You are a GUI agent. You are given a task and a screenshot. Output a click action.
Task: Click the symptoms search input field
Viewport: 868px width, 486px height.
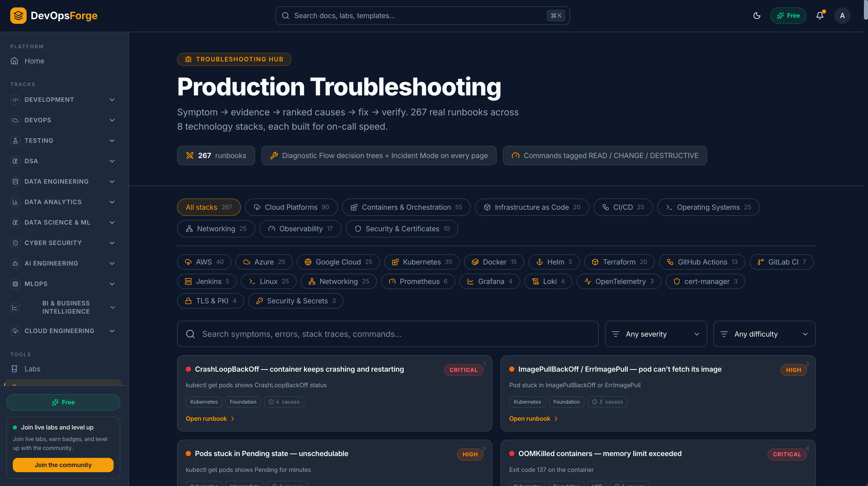click(x=387, y=334)
